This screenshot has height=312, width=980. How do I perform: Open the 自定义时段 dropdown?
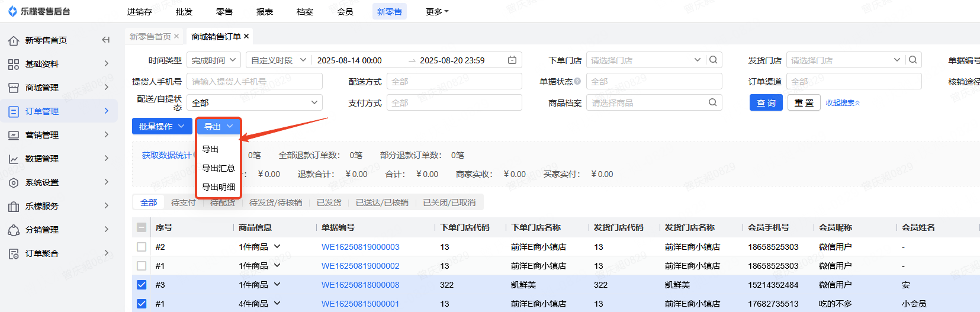(278, 60)
